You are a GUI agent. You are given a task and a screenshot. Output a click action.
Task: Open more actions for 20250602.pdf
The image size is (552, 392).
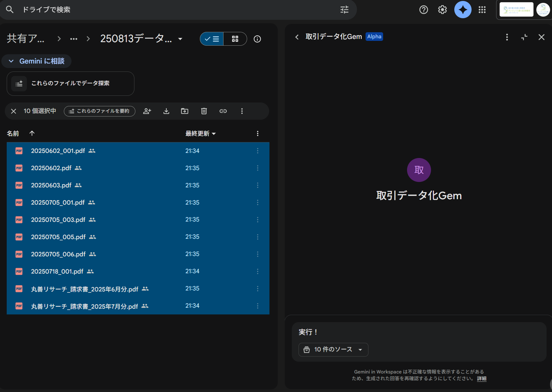tap(258, 168)
